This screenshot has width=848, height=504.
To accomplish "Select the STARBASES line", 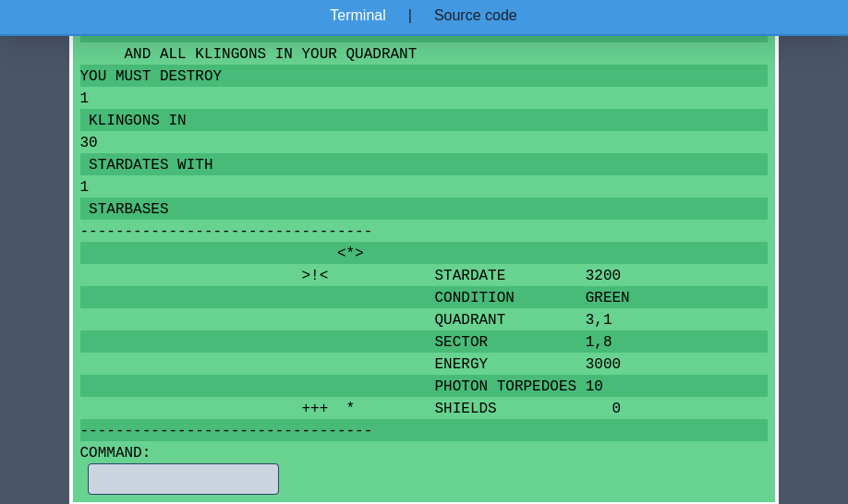I will coord(424,209).
